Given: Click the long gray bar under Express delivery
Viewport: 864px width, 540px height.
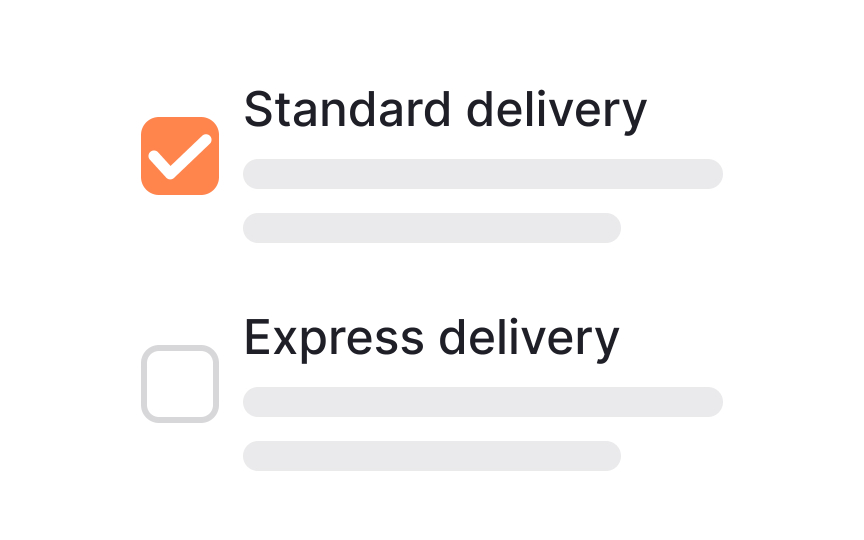Looking at the screenshot, I should 483,402.
